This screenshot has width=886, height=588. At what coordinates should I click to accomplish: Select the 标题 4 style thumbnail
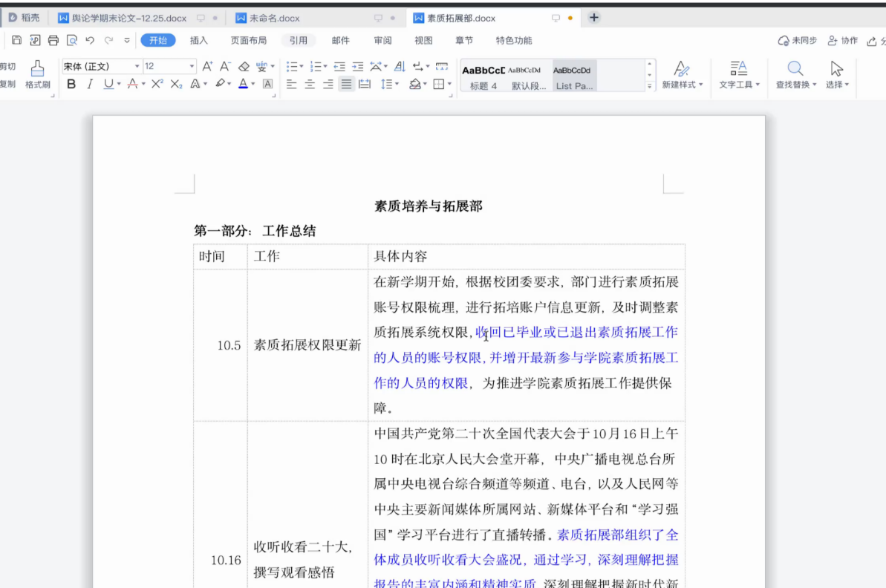(483, 76)
